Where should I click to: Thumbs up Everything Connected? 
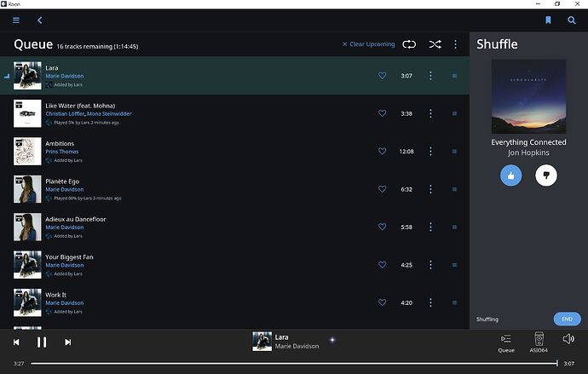(x=510, y=175)
